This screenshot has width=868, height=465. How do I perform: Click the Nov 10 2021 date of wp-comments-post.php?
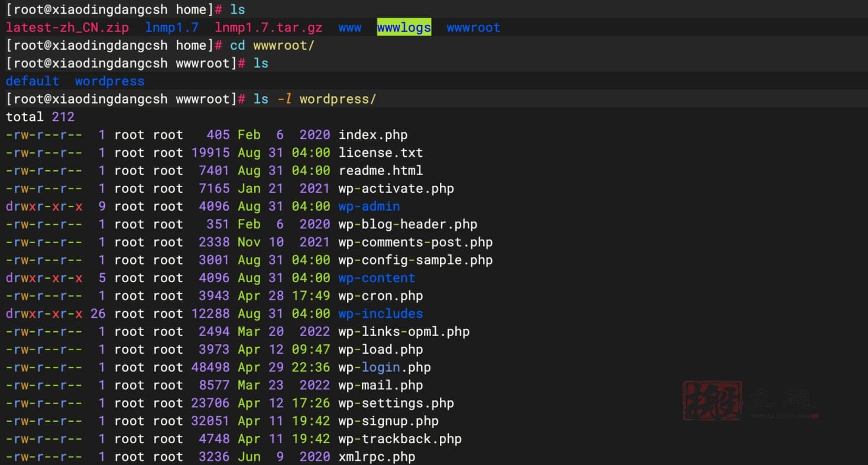284,242
